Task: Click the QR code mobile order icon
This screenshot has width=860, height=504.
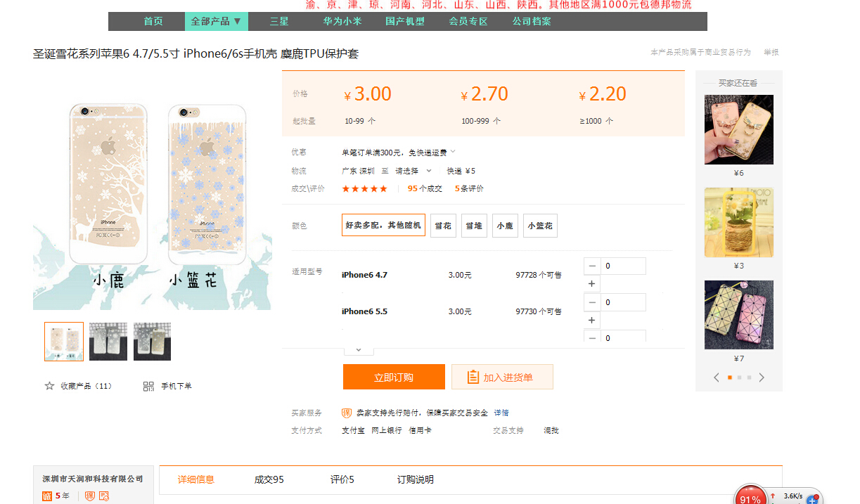Action: (x=148, y=386)
